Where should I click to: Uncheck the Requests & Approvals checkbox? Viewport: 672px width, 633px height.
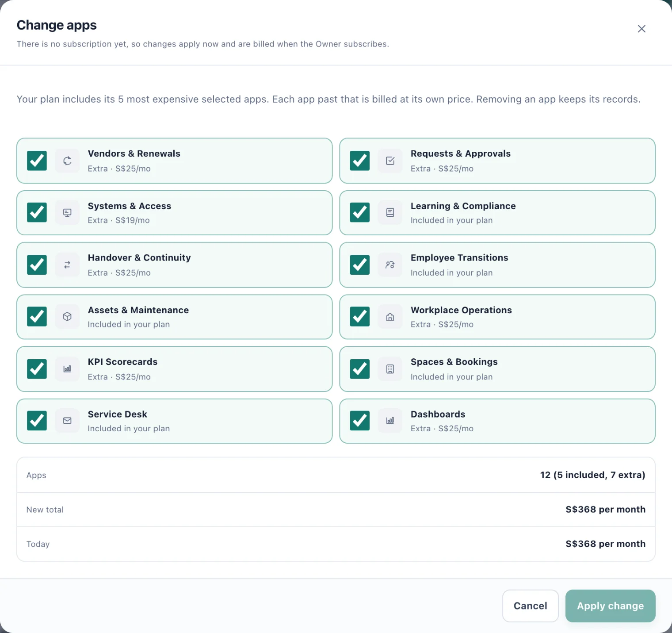360,161
